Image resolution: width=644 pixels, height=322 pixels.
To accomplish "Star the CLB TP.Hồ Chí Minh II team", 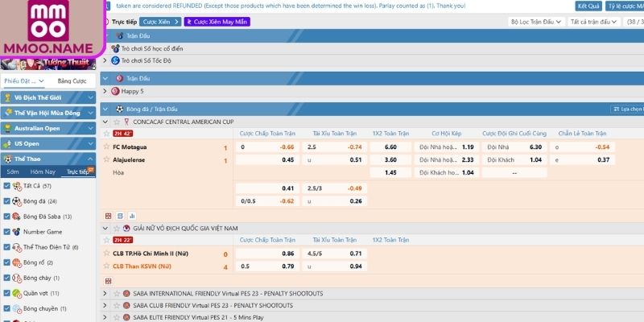I will [106, 253].
